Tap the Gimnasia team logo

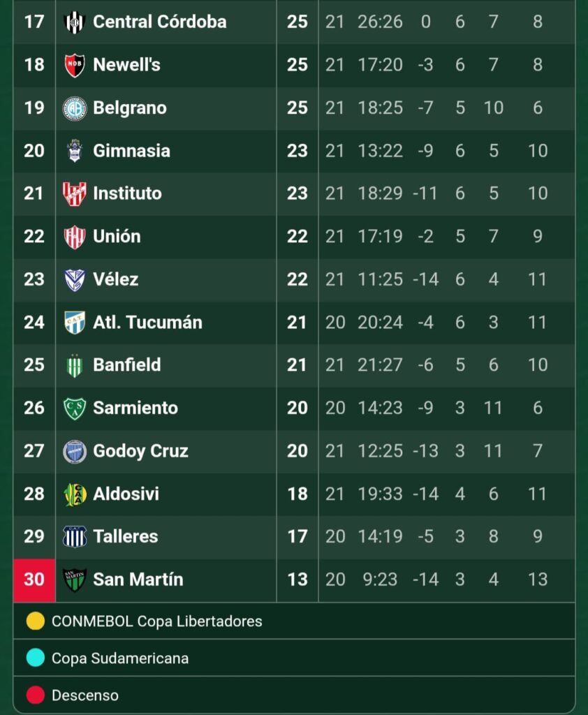(74, 151)
